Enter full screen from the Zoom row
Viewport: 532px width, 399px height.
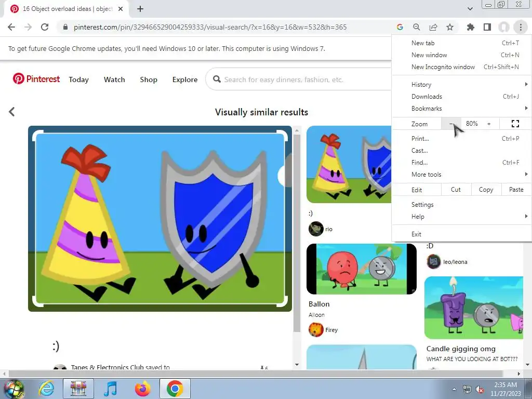click(515, 124)
